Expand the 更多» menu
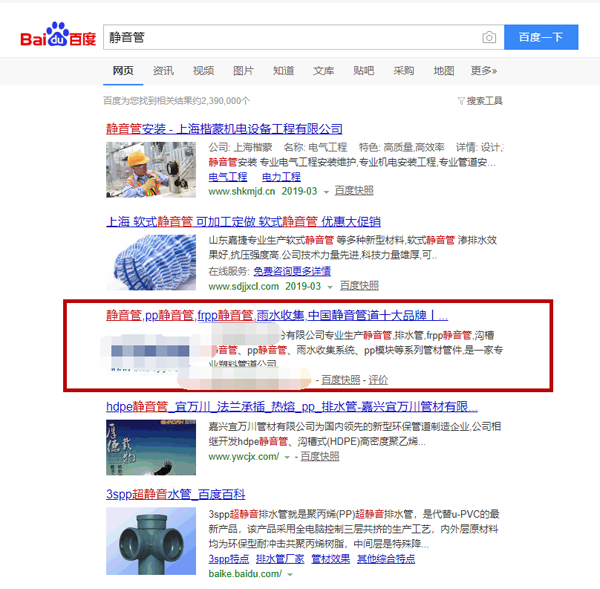Screen dimensions: 600x589 point(484,71)
